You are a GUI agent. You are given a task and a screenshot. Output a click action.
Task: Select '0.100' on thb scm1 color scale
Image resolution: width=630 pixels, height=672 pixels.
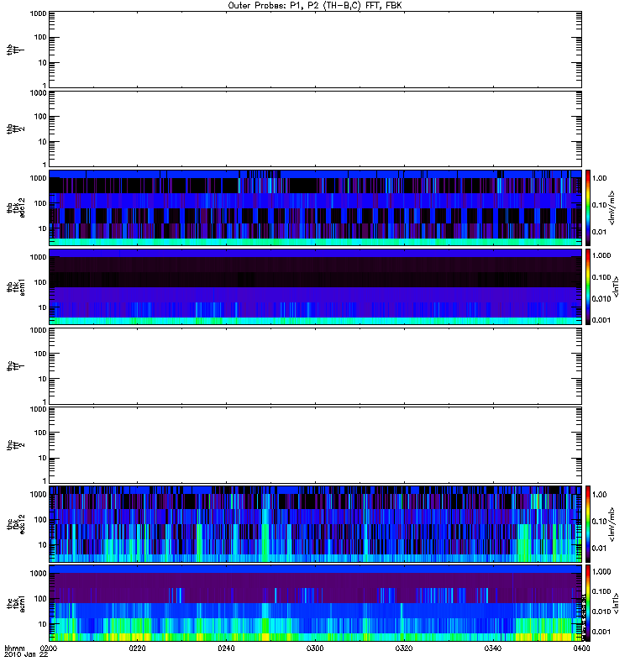(601, 277)
